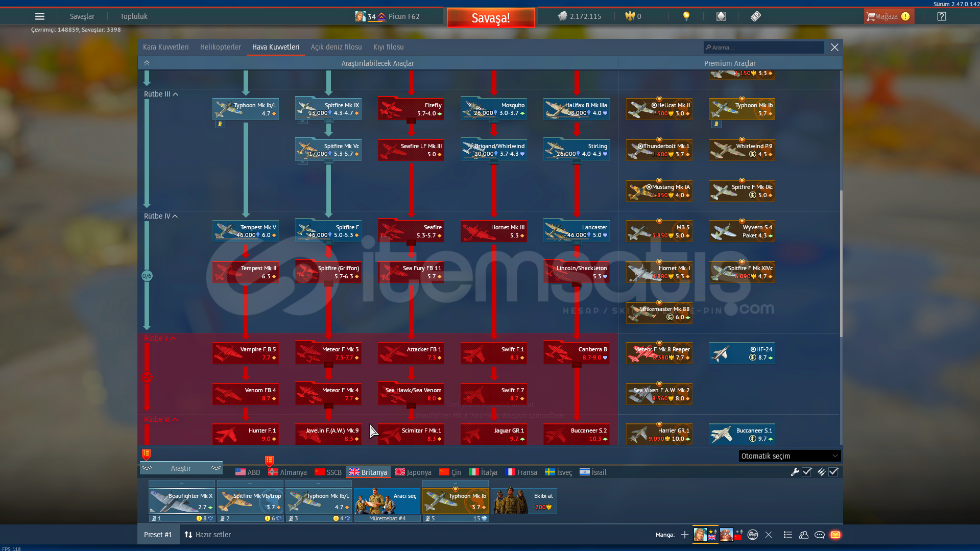980x551 pixels.
Task: Click the rank V progress marker circle
Action: 147,378
